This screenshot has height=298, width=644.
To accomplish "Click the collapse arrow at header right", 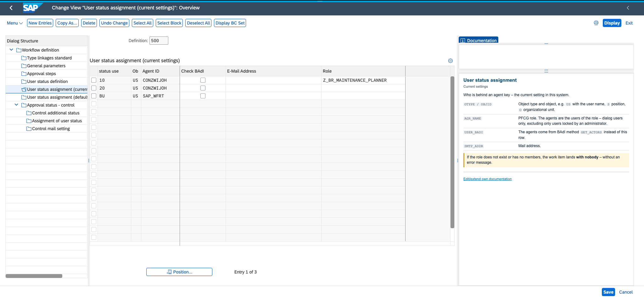I will click(x=628, y=8).
